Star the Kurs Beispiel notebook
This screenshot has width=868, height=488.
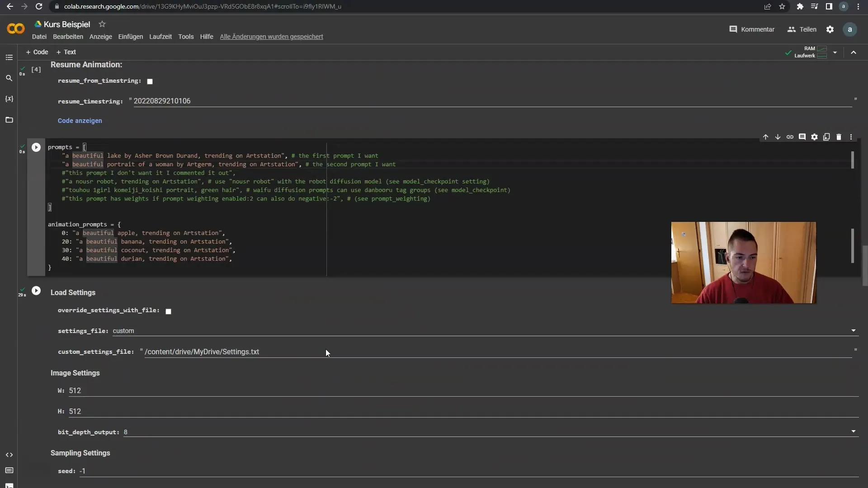(102, 24)
